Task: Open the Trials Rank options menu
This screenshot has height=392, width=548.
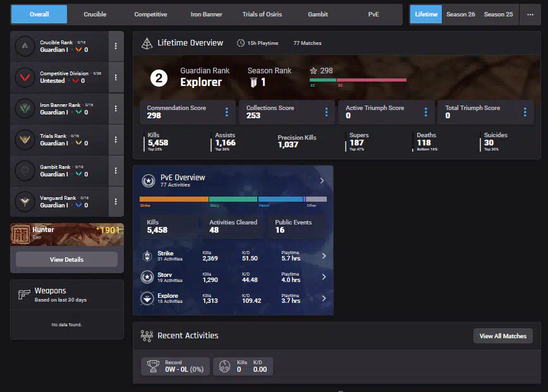Action: (116, 140)
